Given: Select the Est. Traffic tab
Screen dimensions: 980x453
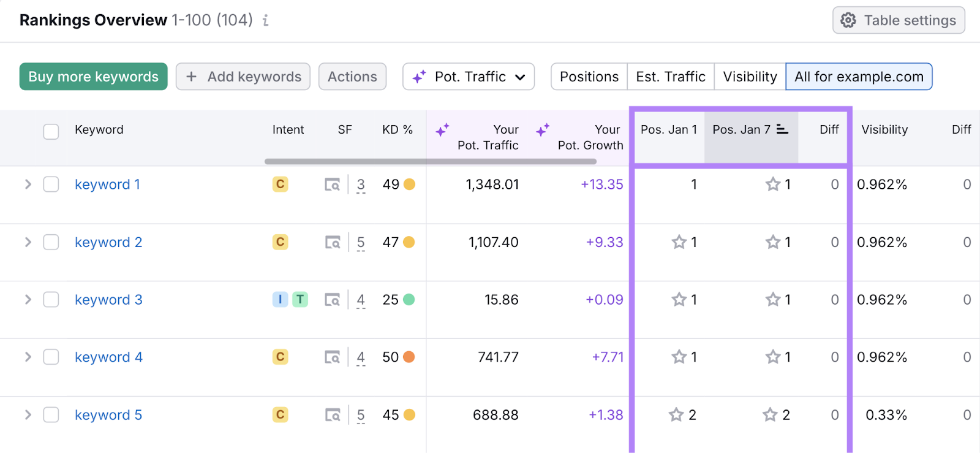Looking at the screenshot, I should point(671,77).
